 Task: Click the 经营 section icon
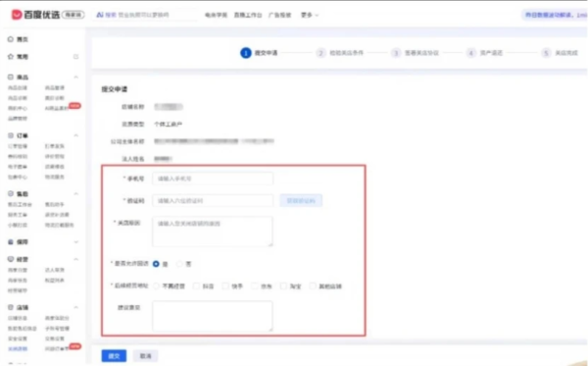click(11, 259)
